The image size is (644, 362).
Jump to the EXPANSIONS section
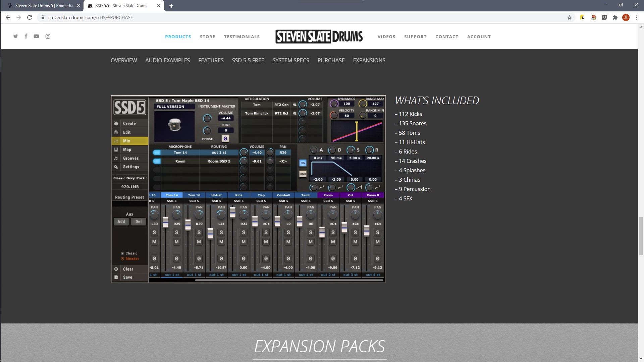pyautogui.click(x=369, y=60)
